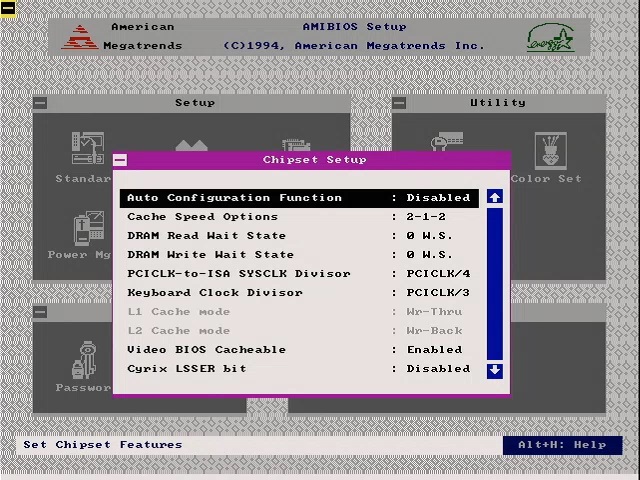Click the American Megatrends pyramid logo

pos(80,37)
